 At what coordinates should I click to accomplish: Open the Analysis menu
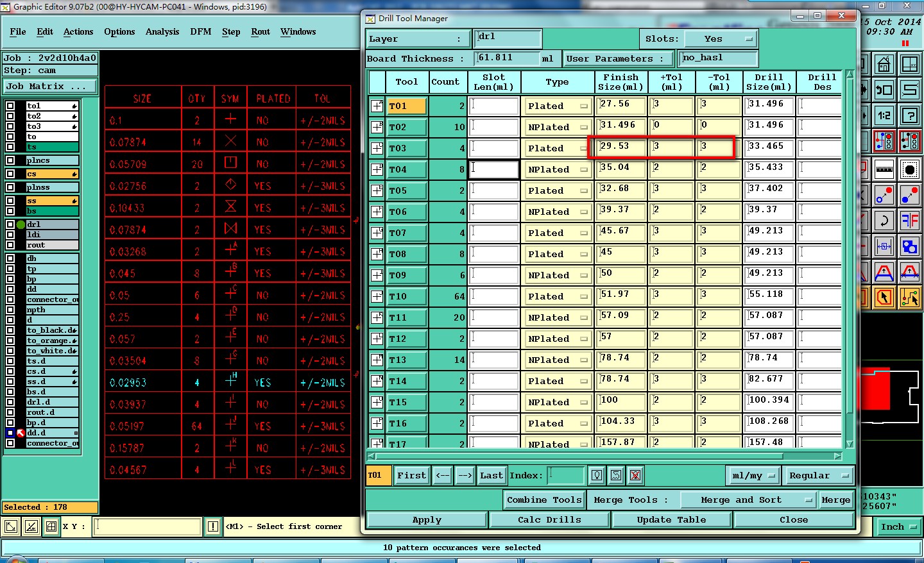(162, 31)
